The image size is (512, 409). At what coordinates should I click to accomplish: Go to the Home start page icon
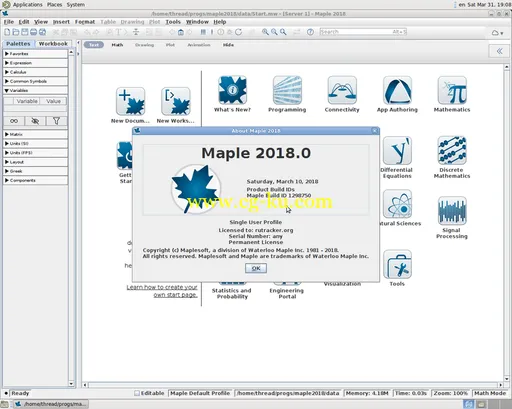180,32
